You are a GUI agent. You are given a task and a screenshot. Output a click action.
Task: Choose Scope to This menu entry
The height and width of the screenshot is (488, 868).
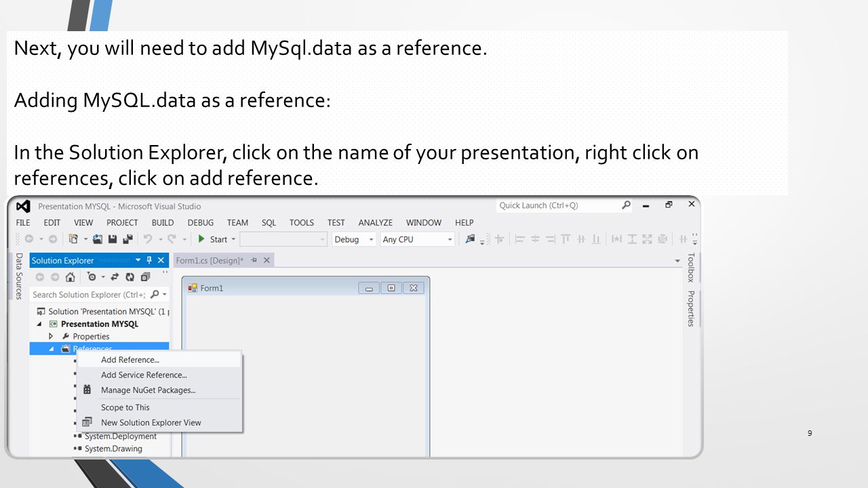tap(159, 407)
